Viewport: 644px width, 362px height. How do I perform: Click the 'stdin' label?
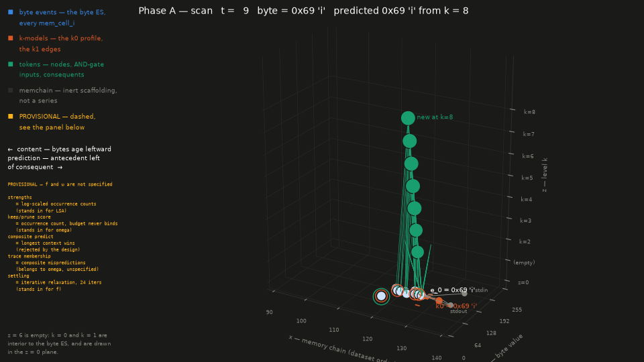coord(482,290)
